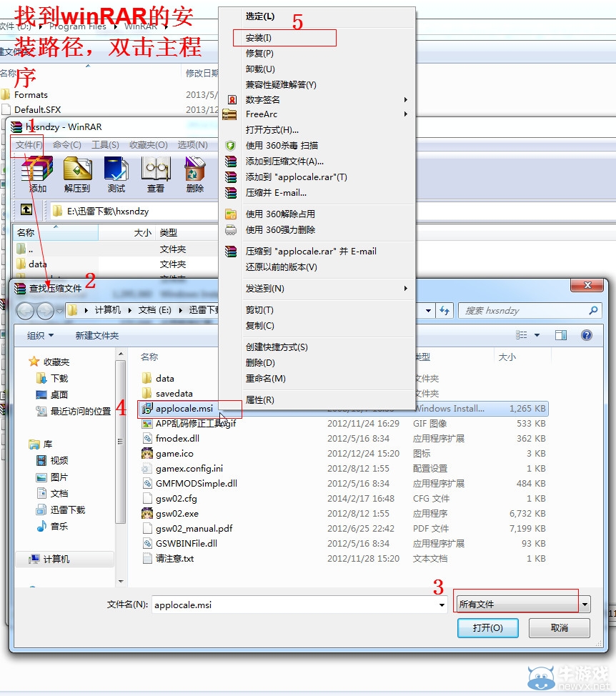Expand the FreeArc submenu arrow
Image resolution: width=616 pixels, height=696 pixels.
click(x=406, y=114)
